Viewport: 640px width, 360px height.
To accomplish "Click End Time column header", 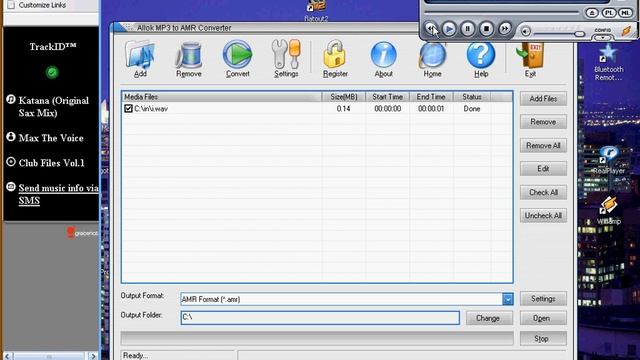I will point(431,97).
